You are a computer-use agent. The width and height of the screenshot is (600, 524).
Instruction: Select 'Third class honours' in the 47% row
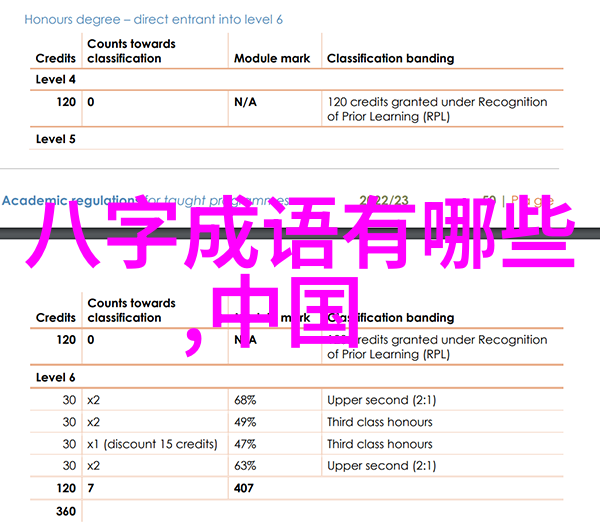click(x=380, y=444)
